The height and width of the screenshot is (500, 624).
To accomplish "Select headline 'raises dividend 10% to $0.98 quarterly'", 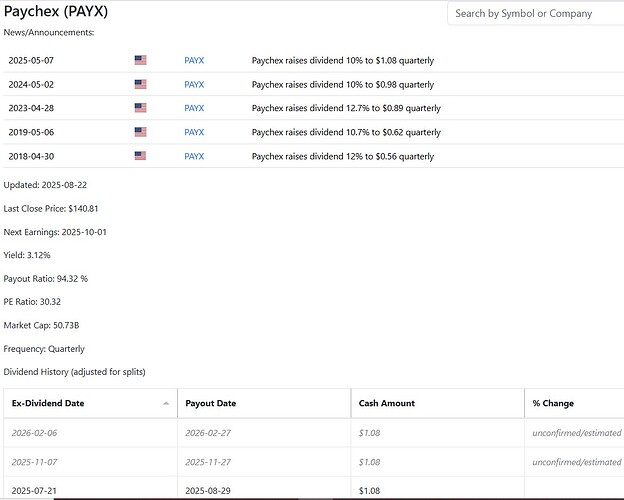I will tap(360, 84).
